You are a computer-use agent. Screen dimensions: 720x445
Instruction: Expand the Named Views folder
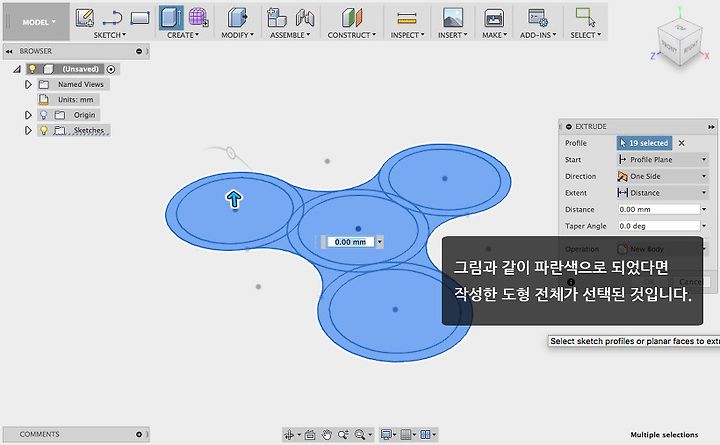(x=28, y=84)
